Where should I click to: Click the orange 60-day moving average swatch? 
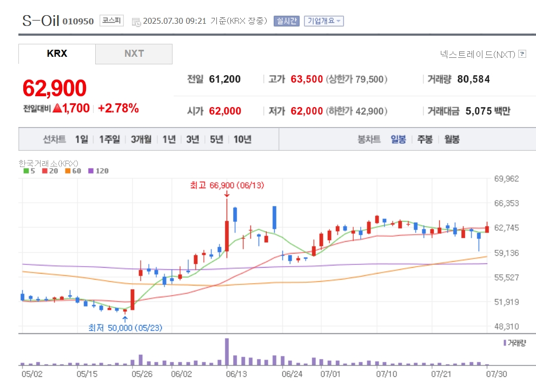(x=68, y=171)
